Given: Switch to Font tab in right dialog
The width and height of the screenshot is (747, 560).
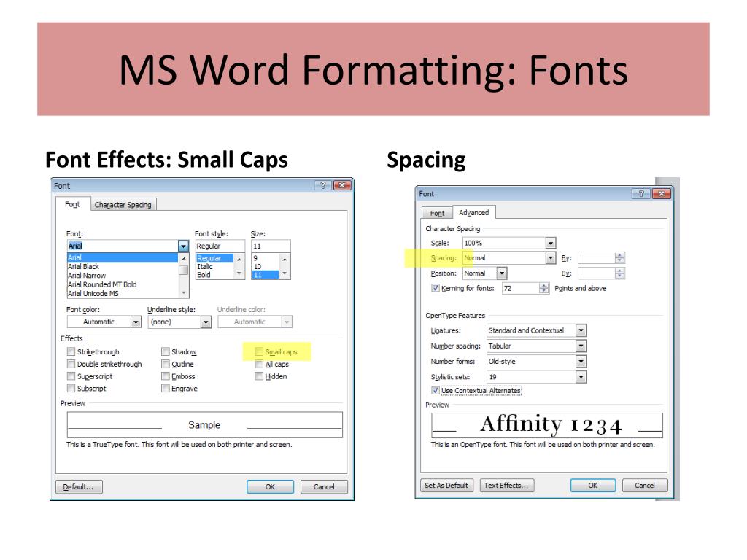Looking at the screenshot, I should (437, 213).
